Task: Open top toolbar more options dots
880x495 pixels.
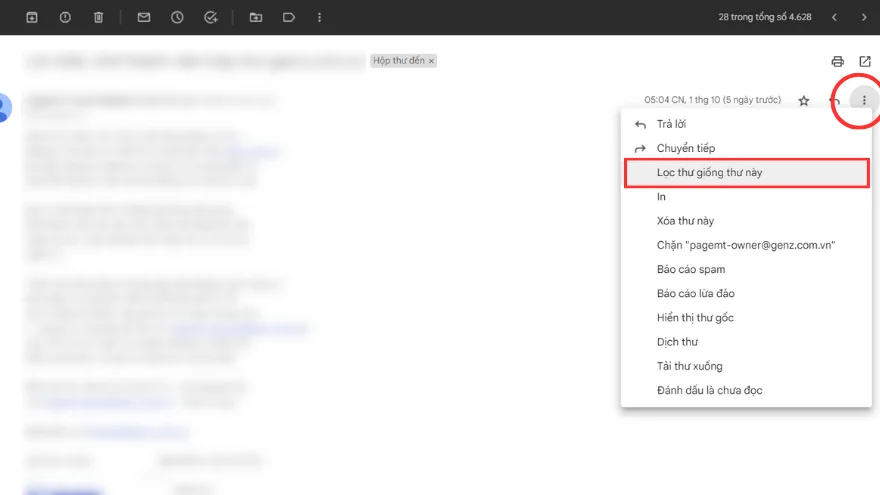Action: click(319, 17)
